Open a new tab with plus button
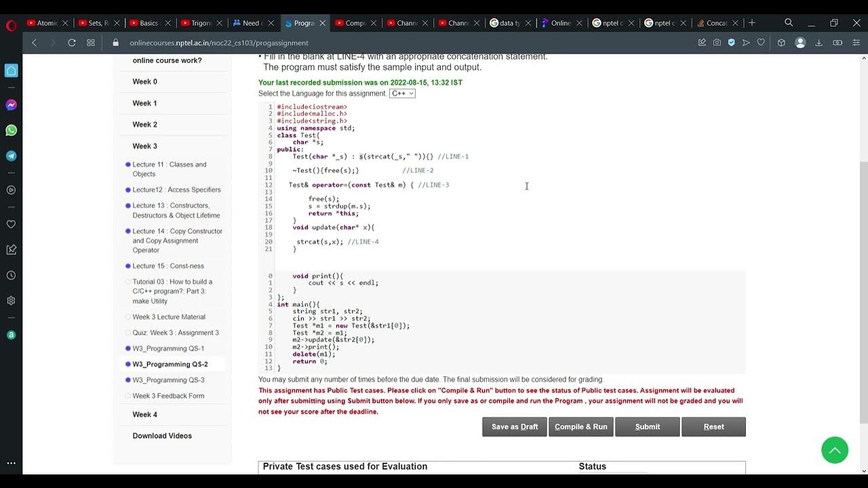 [751, 22]
